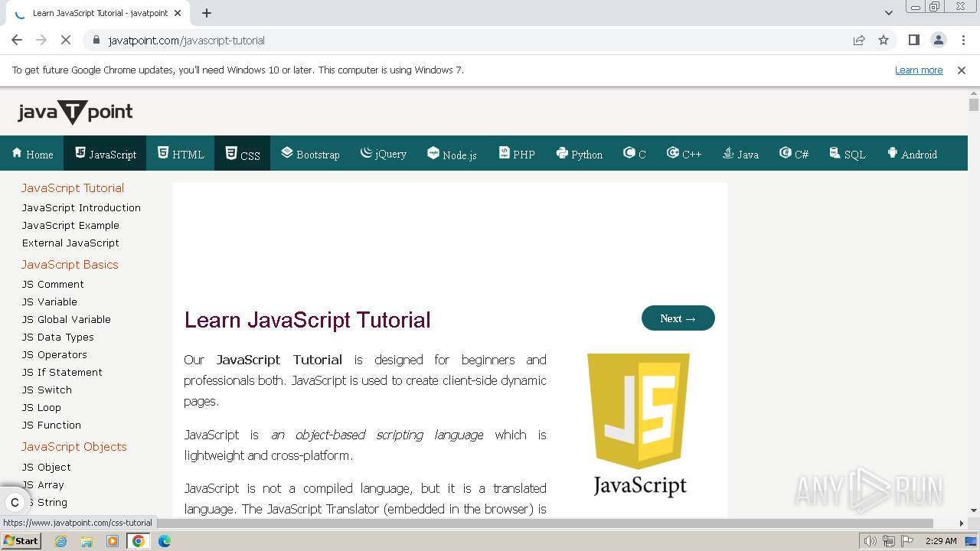Click the address bar URL
Image resolution: width=980 pixels, height=551 pixels.
pyautogui.click(x=186, y=41)
